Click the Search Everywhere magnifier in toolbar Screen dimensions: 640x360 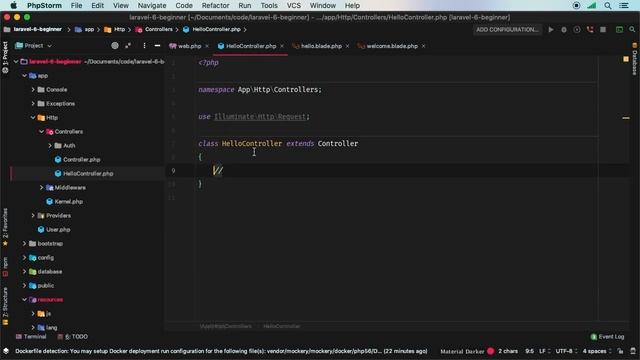pos(632,29)
